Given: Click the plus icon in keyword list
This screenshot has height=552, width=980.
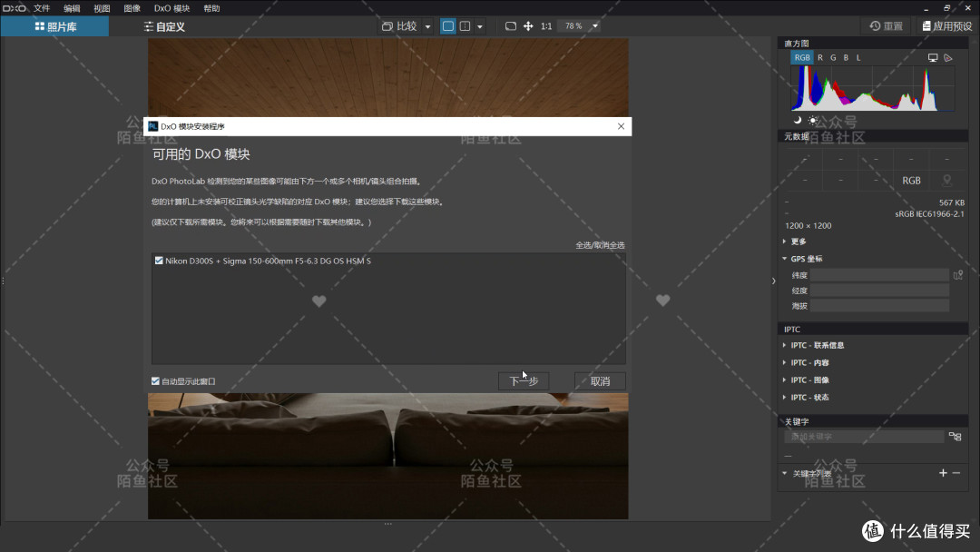Looking at the screenshot, I should click(x=943, y=473).
